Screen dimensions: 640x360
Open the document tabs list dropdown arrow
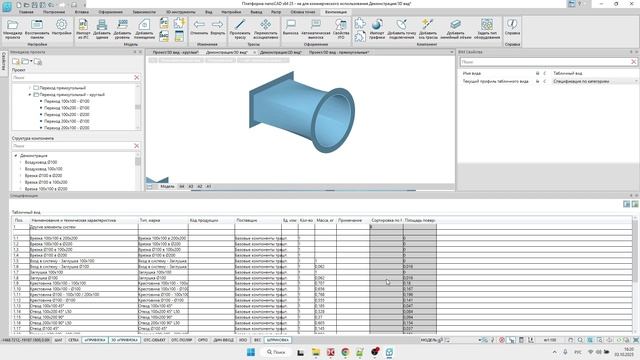pos(451,52)
